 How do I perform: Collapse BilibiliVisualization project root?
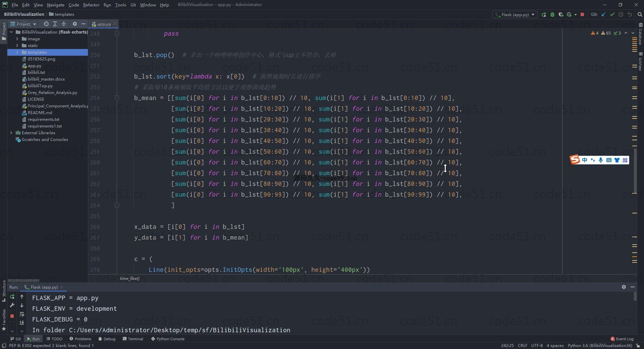(x=11, y=32)
